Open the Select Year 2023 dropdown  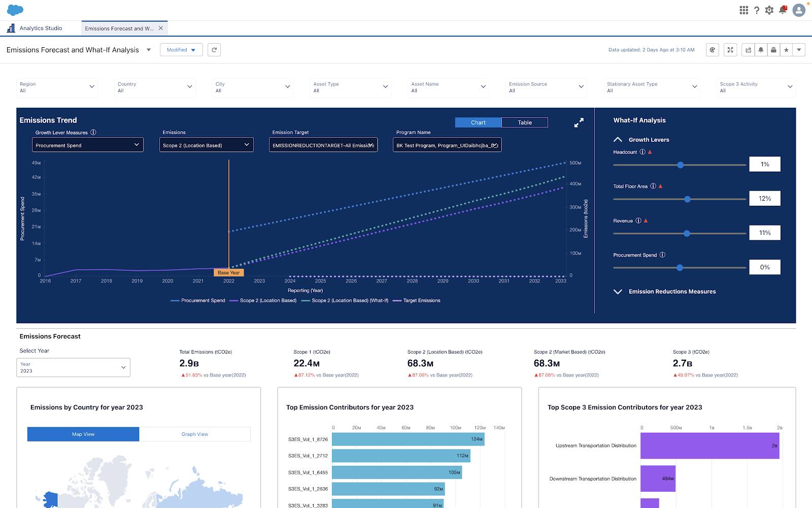coord(74,367)
